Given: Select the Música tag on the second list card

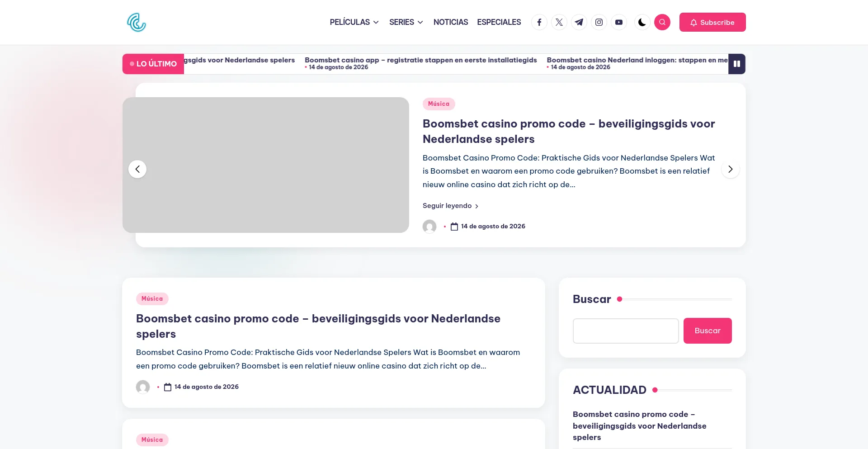Looking at the screenshot, I should [152, 440].
